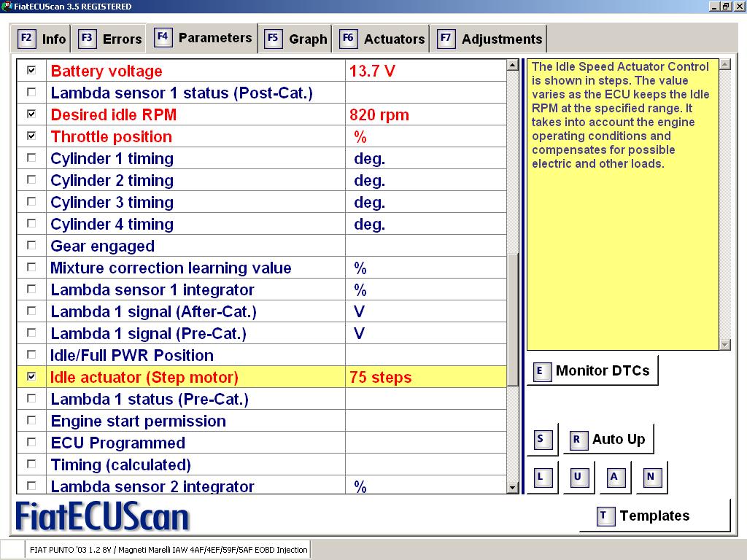The height and width of the screenshot is (560, 747).
Task: Tick the ECU Programmed checkbox
Action: click(x=31, y=443)
